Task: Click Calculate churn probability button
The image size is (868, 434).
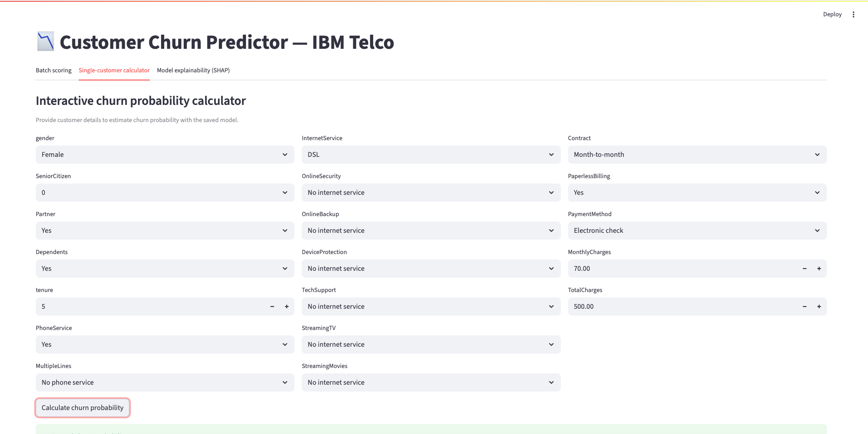Action: click(x=82, y=408)
